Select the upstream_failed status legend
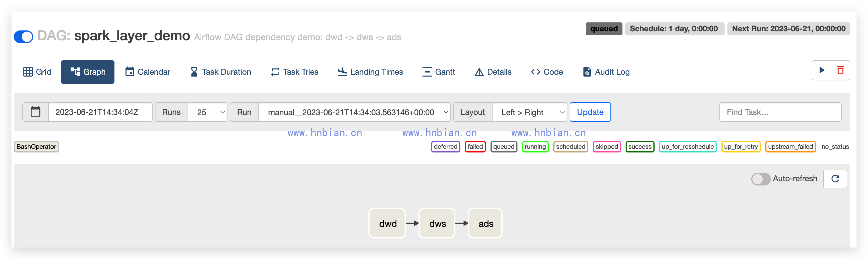This screenshot has width=868, height=259. [790, 147]
